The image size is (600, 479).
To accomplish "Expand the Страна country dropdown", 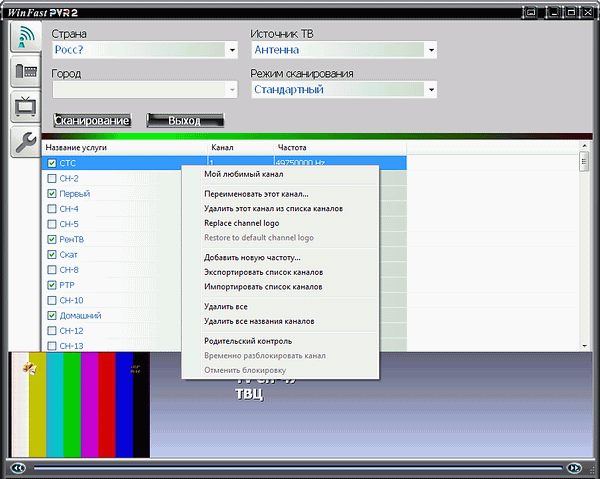I will coord(232,49).
